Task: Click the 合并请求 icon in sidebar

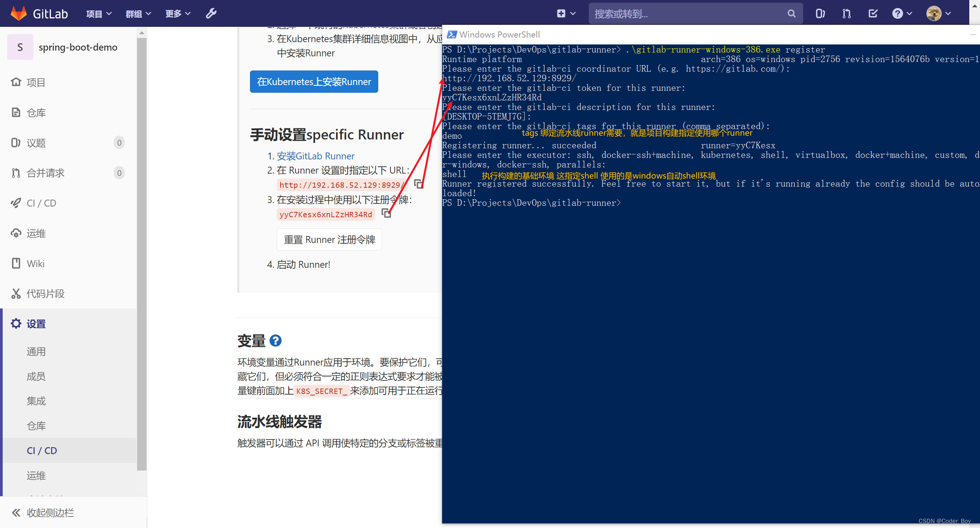Action: (x=16, y=173)
